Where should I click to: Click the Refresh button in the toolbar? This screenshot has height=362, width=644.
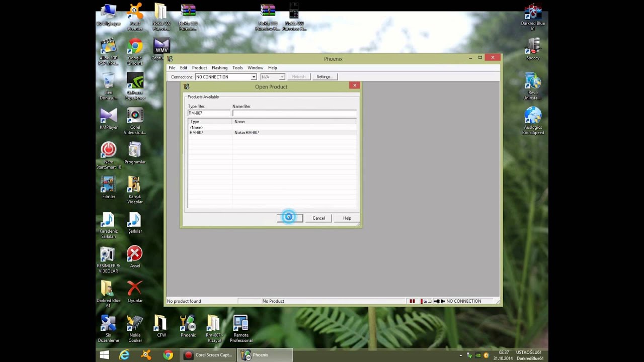click(299, 77)
